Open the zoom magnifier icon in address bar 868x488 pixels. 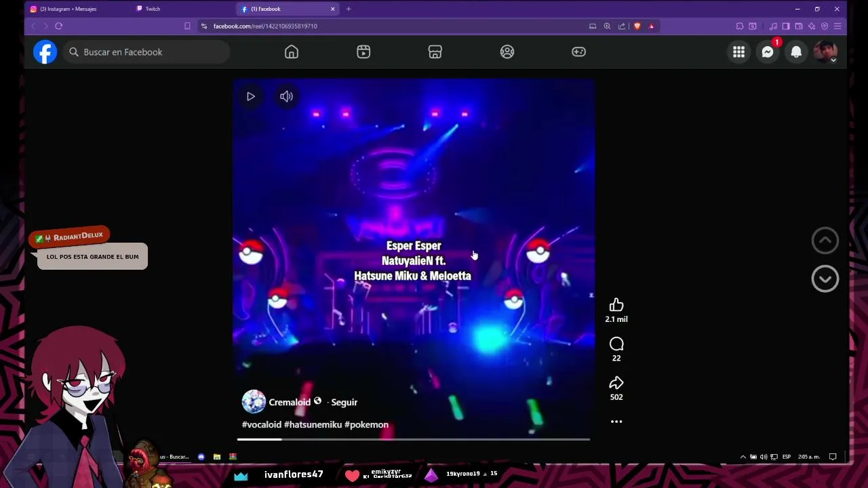(607, 26)
